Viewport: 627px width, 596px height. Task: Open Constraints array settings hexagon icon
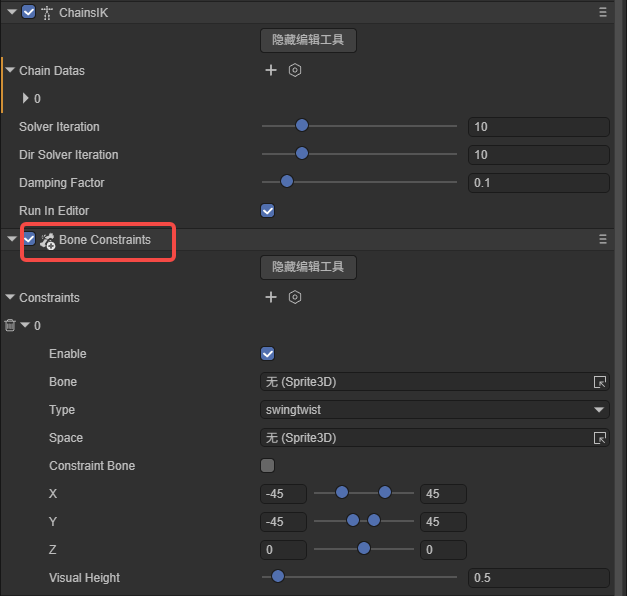(295, 298)
